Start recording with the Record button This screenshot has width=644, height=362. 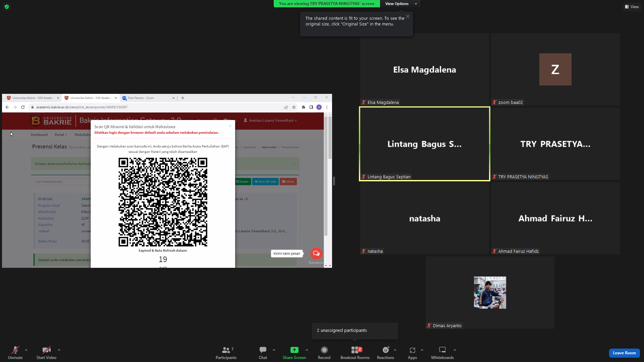pyautogui.click(x=324, y=353)
